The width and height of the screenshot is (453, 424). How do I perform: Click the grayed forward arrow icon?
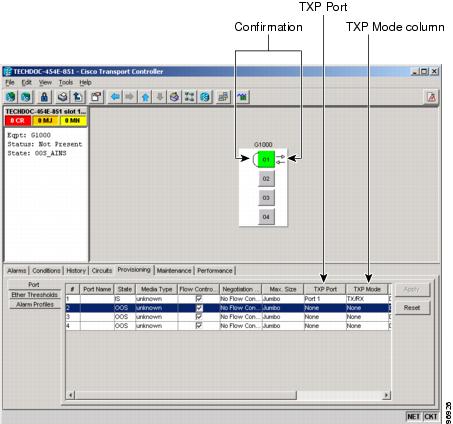click(130, 97)
